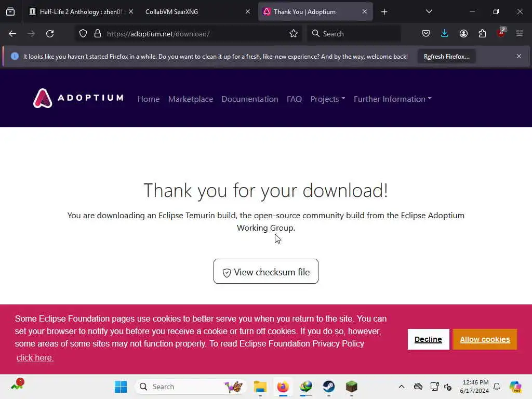Dismiss the Refresh Firefox notification bar

[x=519, y=56]
